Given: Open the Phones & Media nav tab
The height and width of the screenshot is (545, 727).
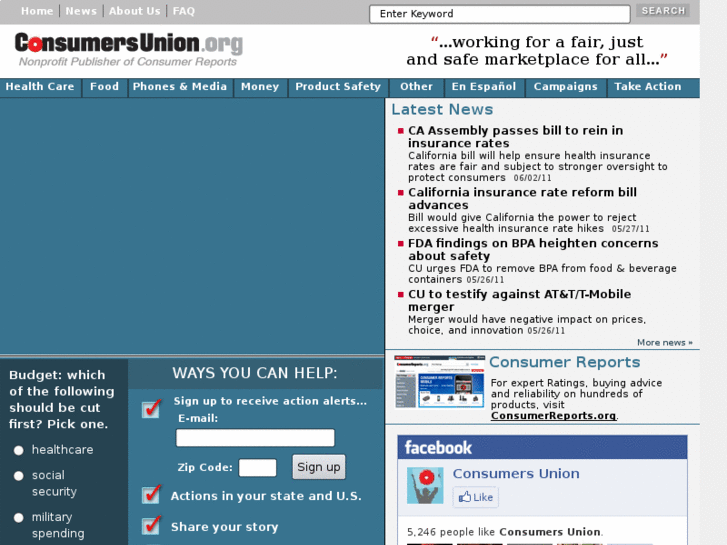Looking at the screenshot, I should [x=180, y=87].
